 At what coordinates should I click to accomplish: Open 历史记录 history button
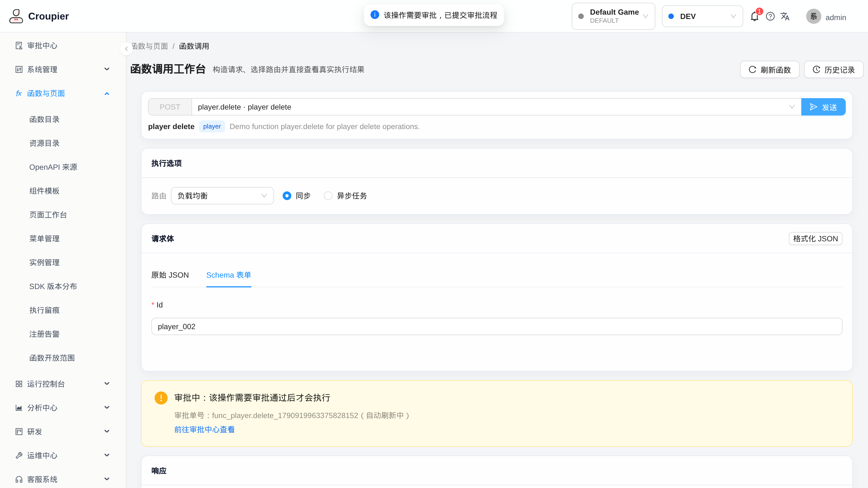pos(834,69)
